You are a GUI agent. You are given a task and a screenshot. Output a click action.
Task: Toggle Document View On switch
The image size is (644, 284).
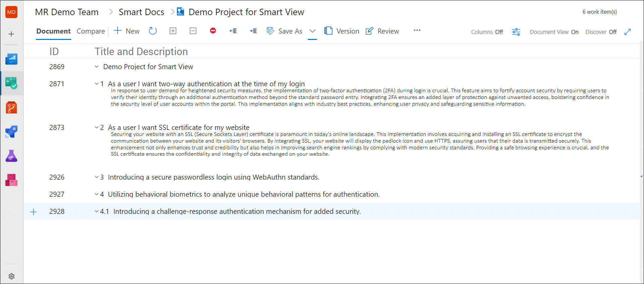pyautogui.click(x=554, y=32)
